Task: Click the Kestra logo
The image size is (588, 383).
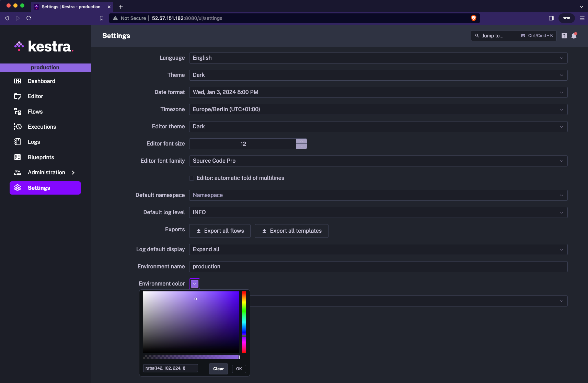Action: [x=43, y=46]
